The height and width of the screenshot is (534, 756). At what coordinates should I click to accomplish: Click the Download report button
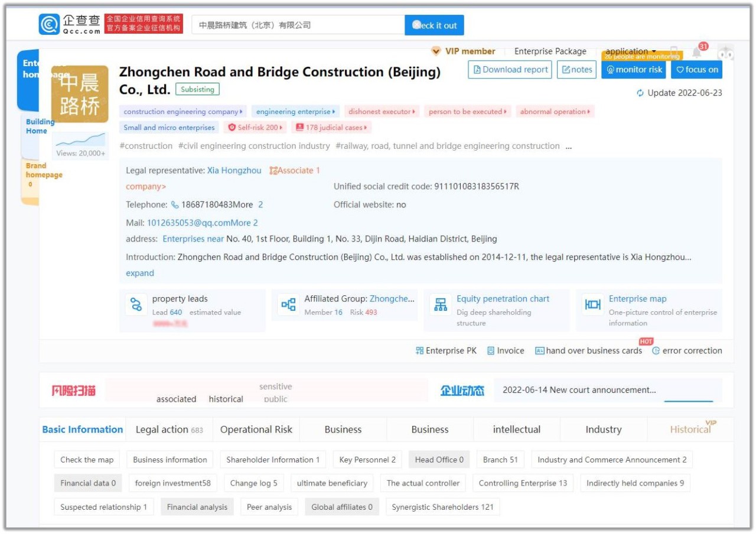tap(510, 70)
